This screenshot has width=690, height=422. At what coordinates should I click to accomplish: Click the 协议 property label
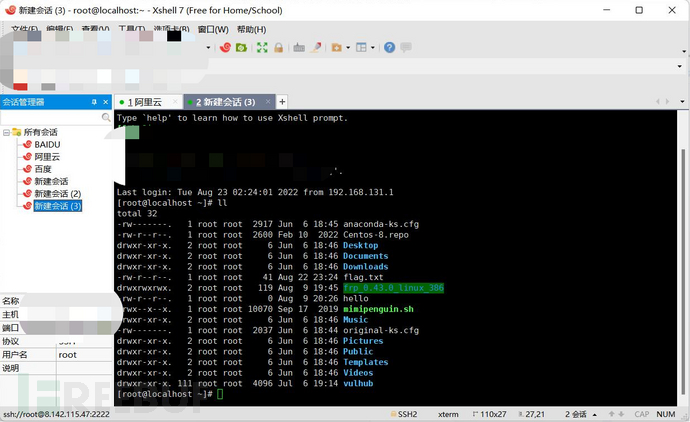pyautogui.click(x=11, y=341)
